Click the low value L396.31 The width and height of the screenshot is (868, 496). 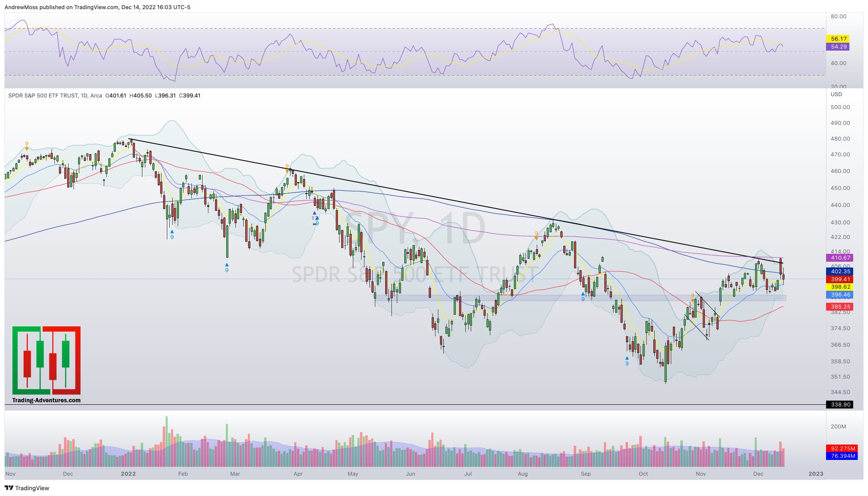[x=165, y=95]
